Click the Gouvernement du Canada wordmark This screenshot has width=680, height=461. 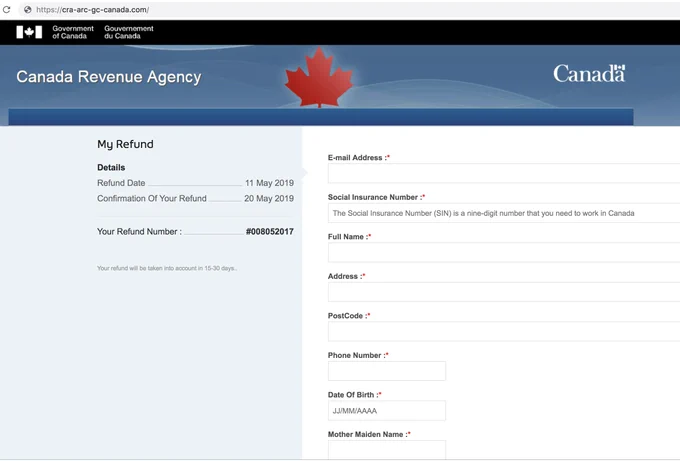129,32
